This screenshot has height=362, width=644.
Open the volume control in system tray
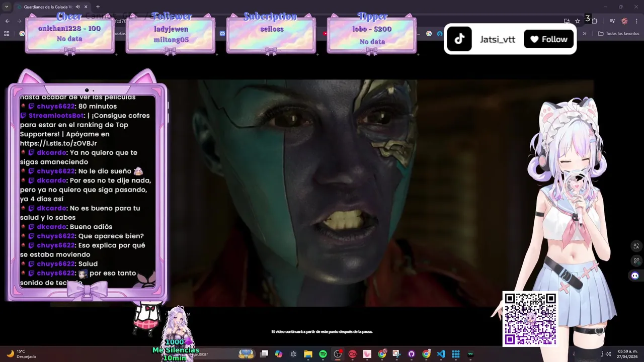[x=608, y=354]
